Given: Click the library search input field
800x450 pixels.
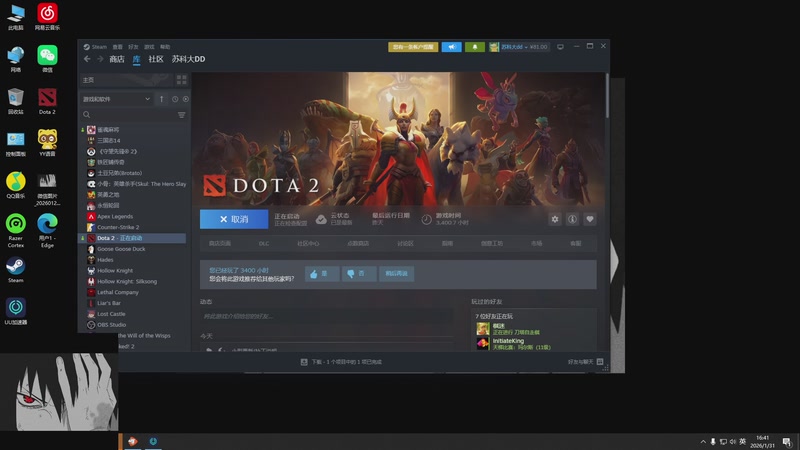Looking at the screenshot, I should click(134, 115).
